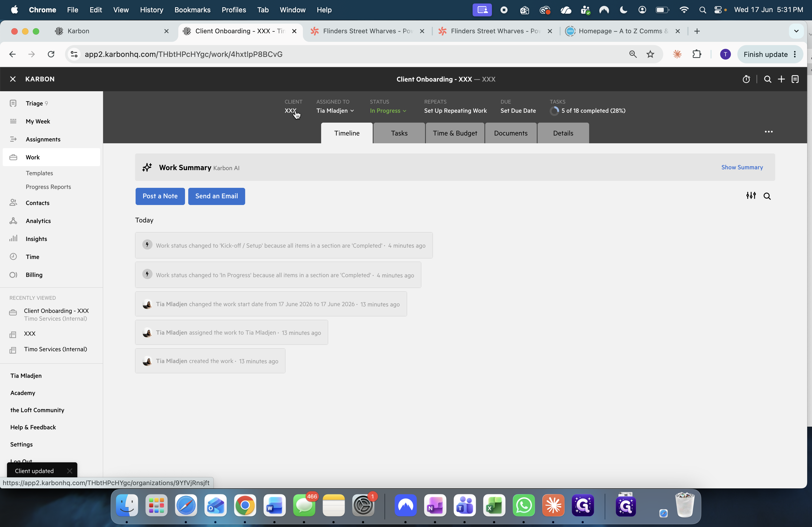Screen dimensions: 812x527
Task: Open the Academy link in sidebar
Action: (x=23, y=393)
